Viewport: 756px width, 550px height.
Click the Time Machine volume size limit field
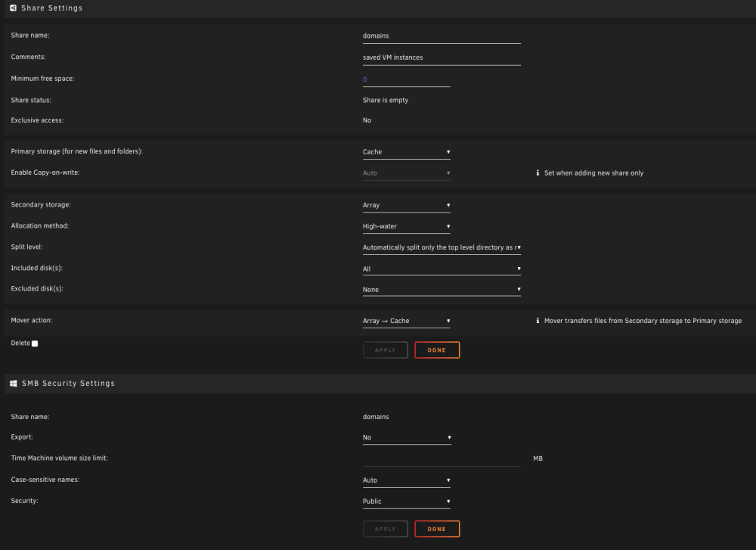point(442,458)
